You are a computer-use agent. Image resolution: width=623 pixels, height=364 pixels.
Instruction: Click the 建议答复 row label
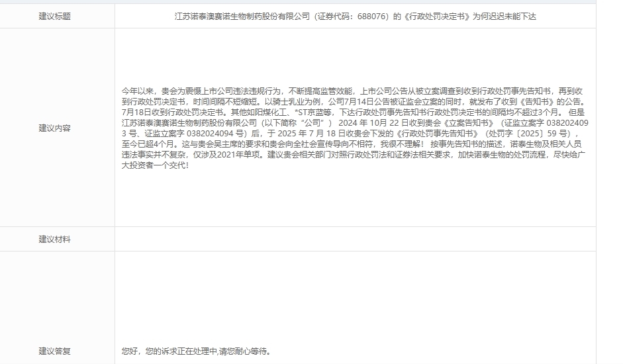54,351
